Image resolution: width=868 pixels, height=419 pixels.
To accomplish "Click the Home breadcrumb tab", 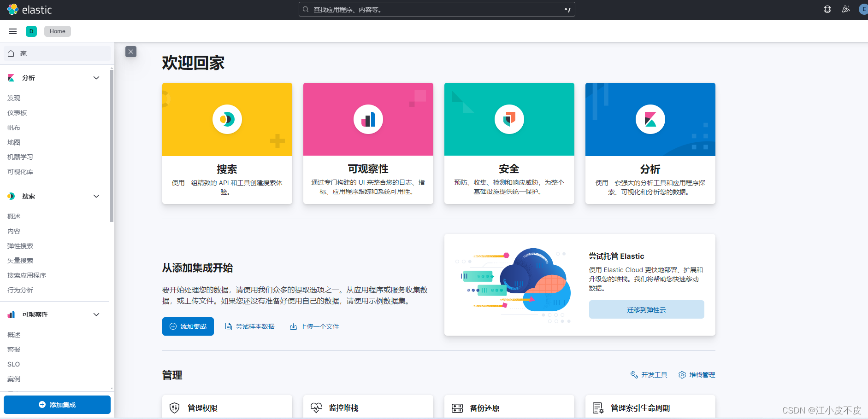I will point(57,31).
